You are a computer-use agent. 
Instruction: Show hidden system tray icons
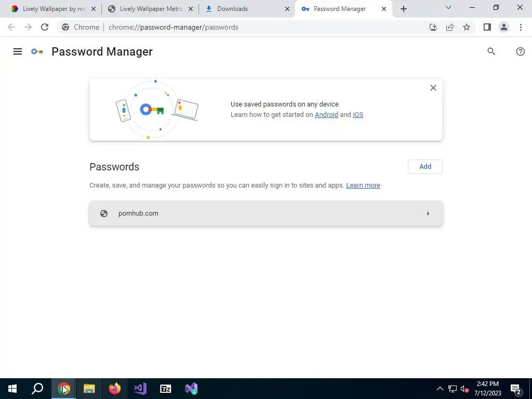click(x=440, y=389)
